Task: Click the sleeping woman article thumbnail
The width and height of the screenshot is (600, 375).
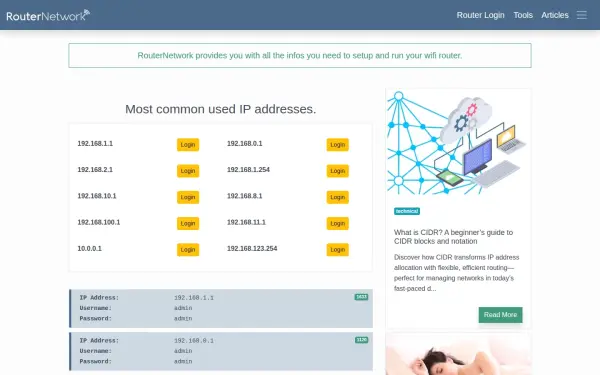Action: (x=458, y=354)
